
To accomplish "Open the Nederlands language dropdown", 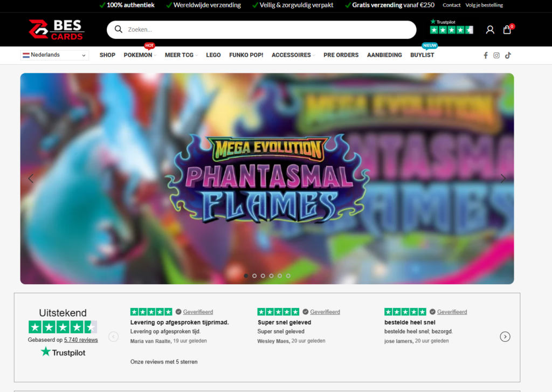I will [x=54, y=55].
